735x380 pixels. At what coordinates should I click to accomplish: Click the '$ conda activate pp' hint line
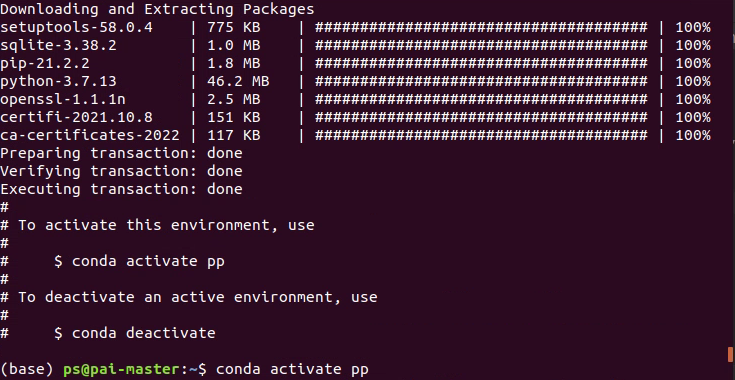tap(139, 261)
